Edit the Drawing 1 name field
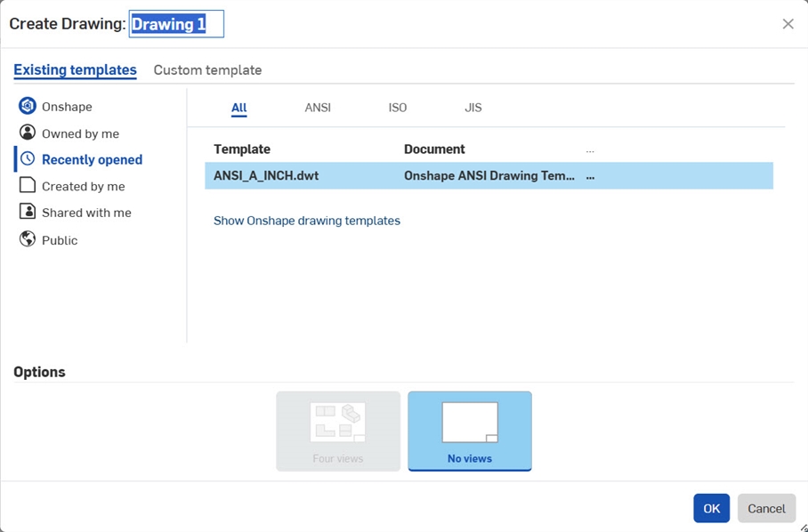 pos(176,24)
